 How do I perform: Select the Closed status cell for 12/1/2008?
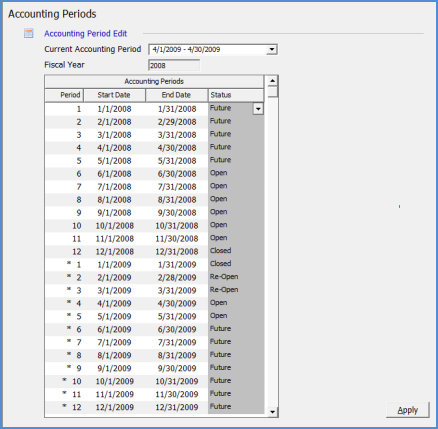236,251
